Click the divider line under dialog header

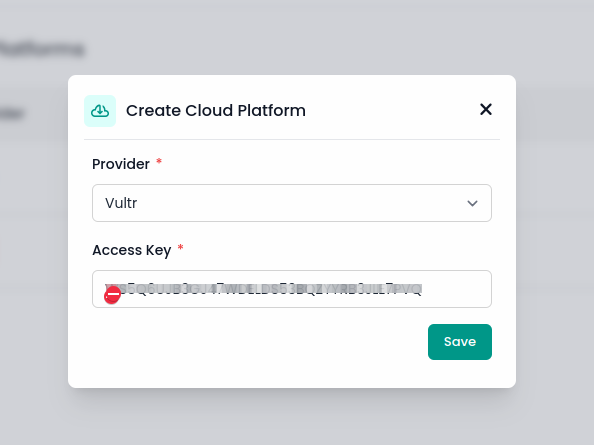click(x=292, y=139)
